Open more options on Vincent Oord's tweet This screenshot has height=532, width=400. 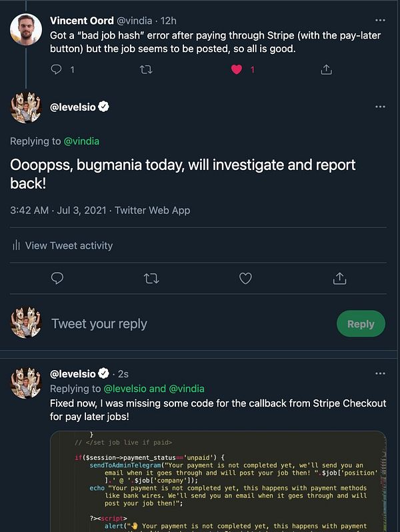(x=380, y=21)
